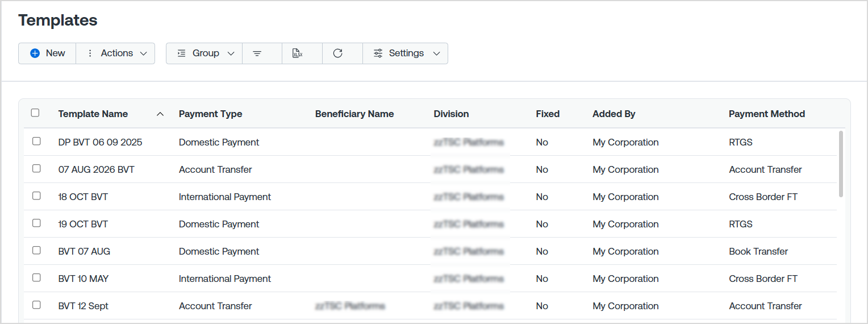Click the blue plus icon on New
The width and height of the screenshot is (868, 324).
[35, 53]
